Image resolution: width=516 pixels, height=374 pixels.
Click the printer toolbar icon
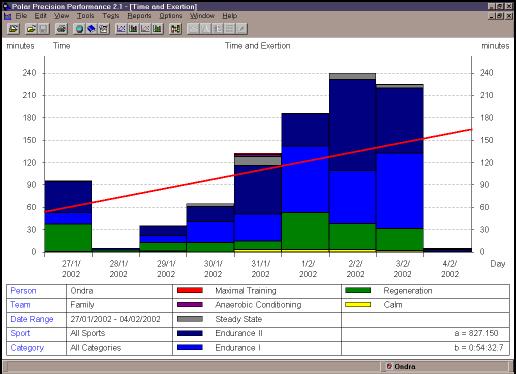coord(61,29)
